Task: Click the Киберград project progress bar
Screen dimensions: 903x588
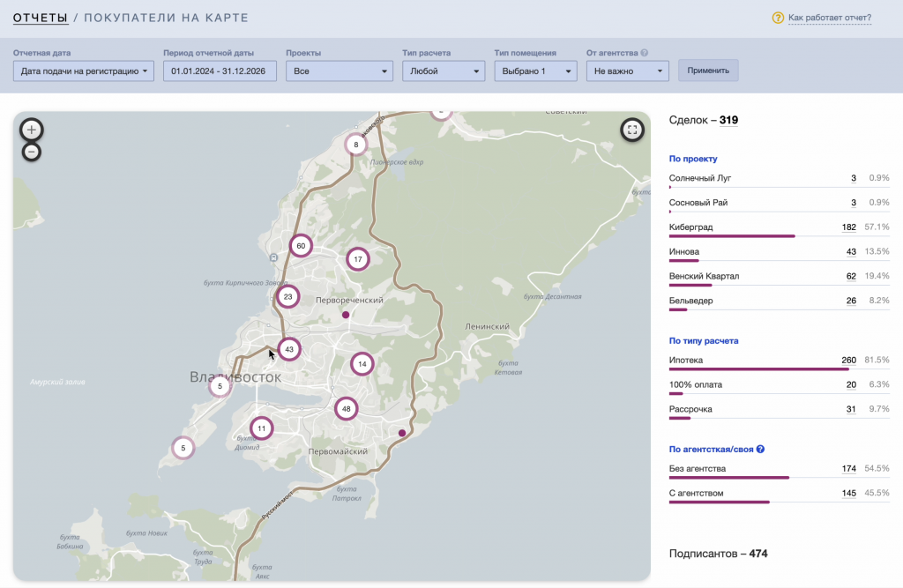Action: tap(732, 236)
